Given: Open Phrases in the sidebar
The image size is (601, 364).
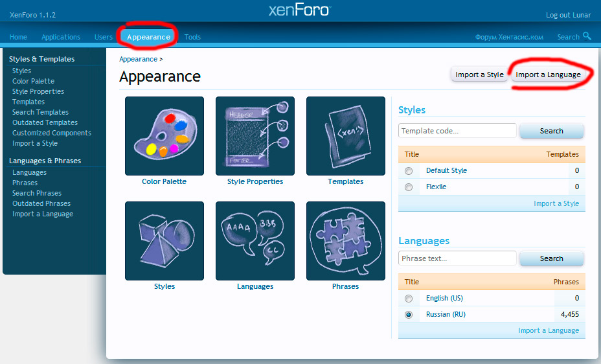Looking at the screenshot, I should pos(25,183).
